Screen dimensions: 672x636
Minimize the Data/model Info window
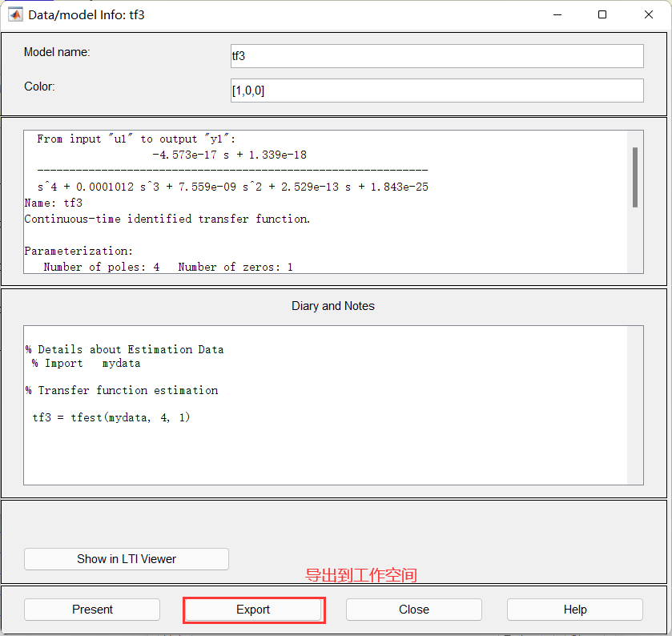point(557,14)
